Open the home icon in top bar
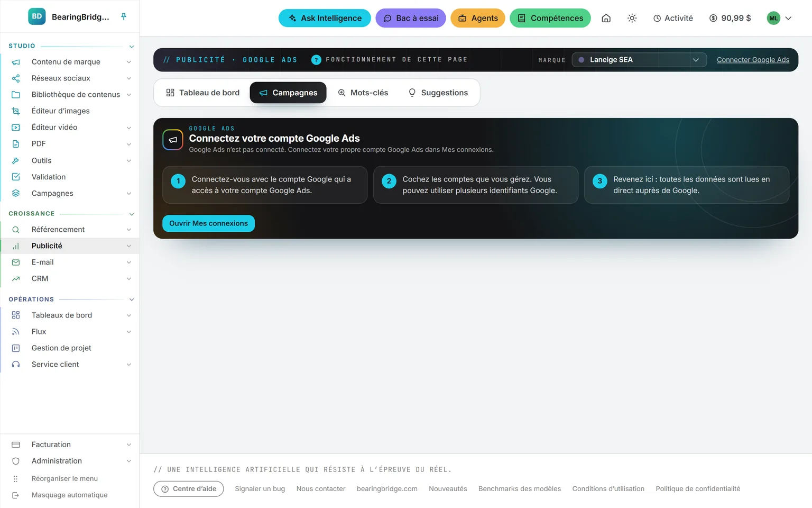The width and height of the screenshot is (812, 508). pyautogui.click(x=606, y=18)
